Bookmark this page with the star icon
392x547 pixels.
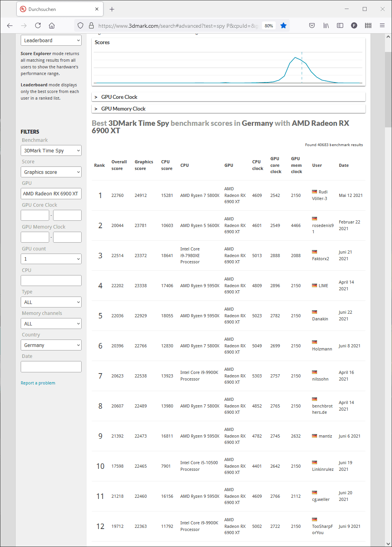(283, 25)
